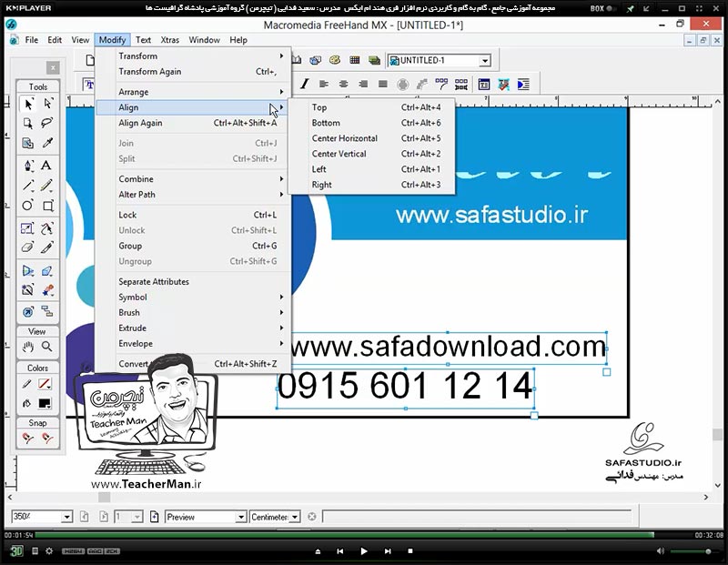Click Lock in Modify menu
728x565 pixels.
[194, 215]
